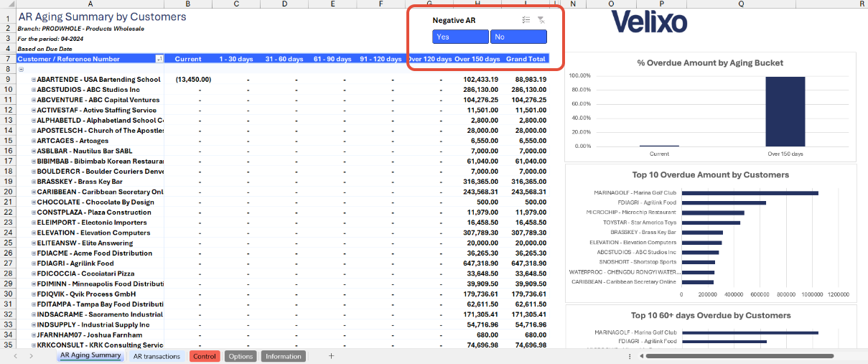
Task: Expand the ACTIVESTAF customer row
Action: [34, 110]
